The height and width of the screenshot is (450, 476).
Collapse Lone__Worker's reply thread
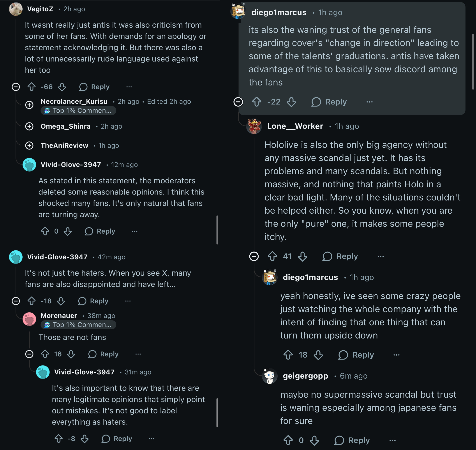coord(254,256)
